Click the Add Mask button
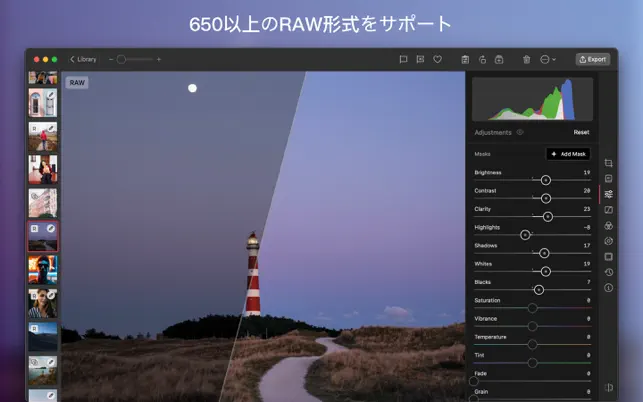The height and width of the screenshot is (402, 643). [x=568, y=154]
